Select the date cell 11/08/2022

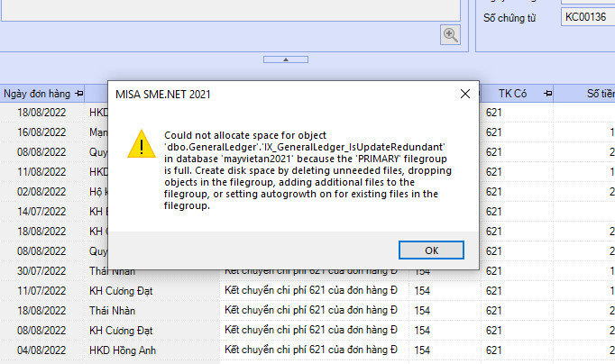tap(41, 172)
